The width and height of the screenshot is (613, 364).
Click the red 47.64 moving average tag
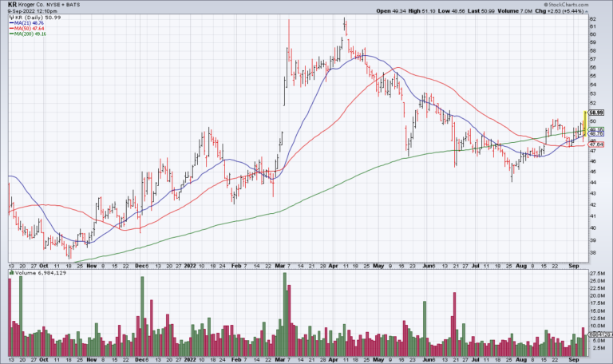(x=595, y=144)
